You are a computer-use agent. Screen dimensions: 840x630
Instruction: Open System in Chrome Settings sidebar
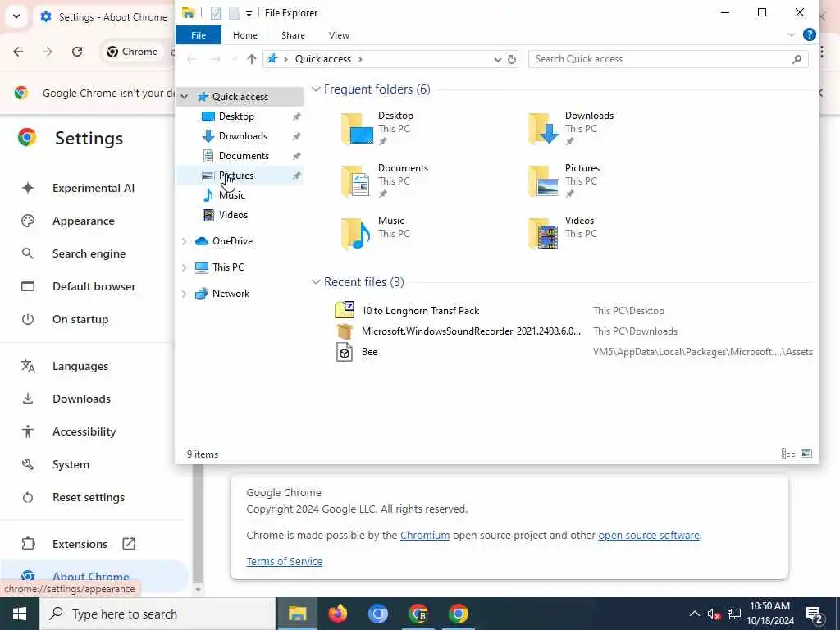point(71,464)
